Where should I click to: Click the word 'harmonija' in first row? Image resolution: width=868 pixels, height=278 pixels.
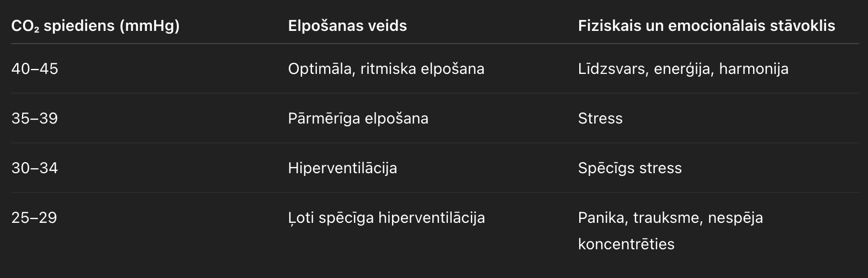pos(754,69)
